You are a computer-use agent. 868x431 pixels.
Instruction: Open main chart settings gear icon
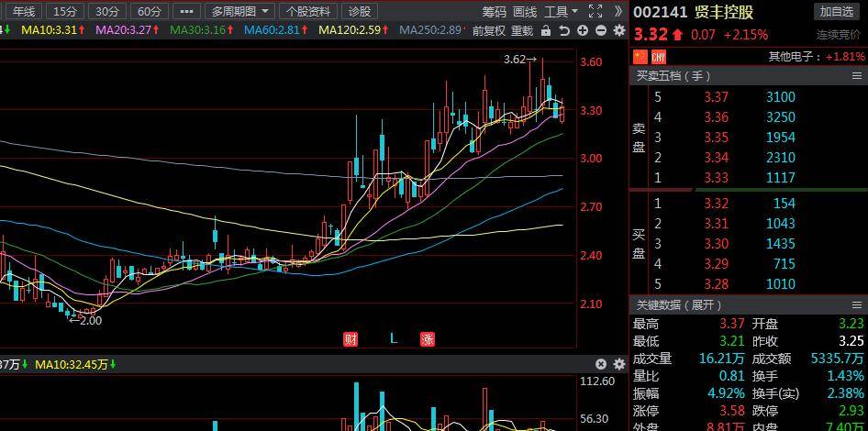619,30
